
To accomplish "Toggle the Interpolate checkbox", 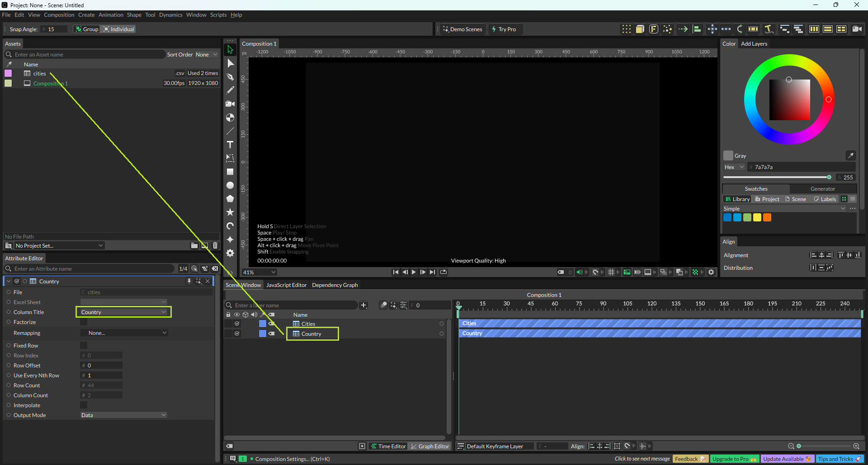I will click(x=84, y=405).
